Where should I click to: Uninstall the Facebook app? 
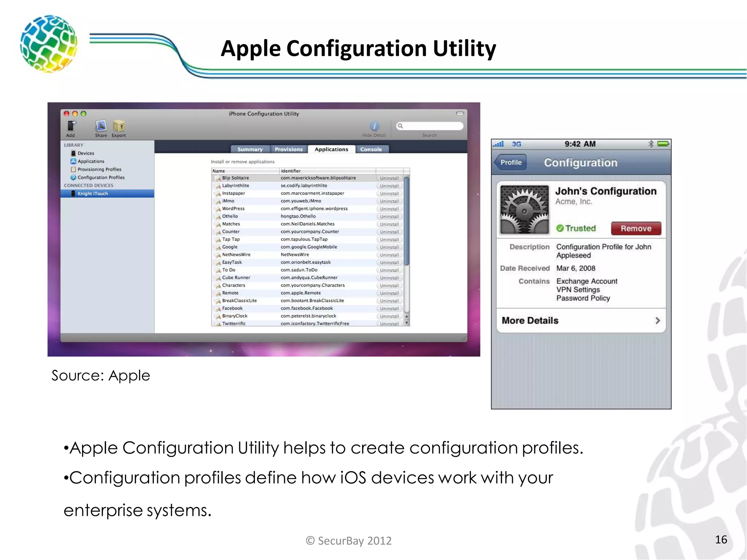(x=389, y=308)
